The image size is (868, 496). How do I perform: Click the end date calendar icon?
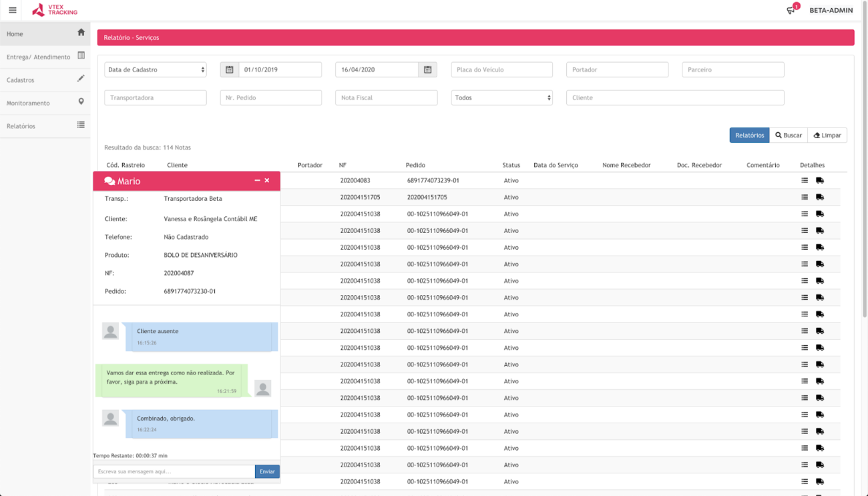[427, 69]
